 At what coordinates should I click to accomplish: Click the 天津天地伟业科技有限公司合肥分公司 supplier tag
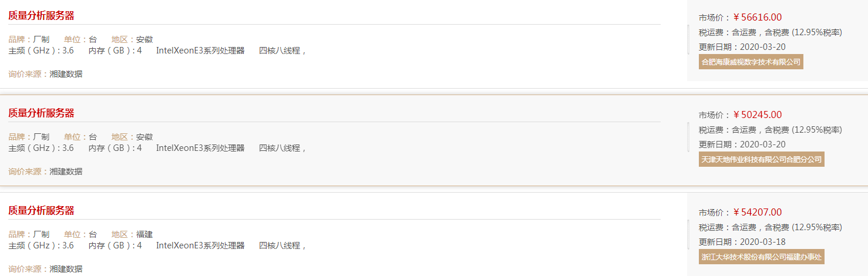(762, 159)
